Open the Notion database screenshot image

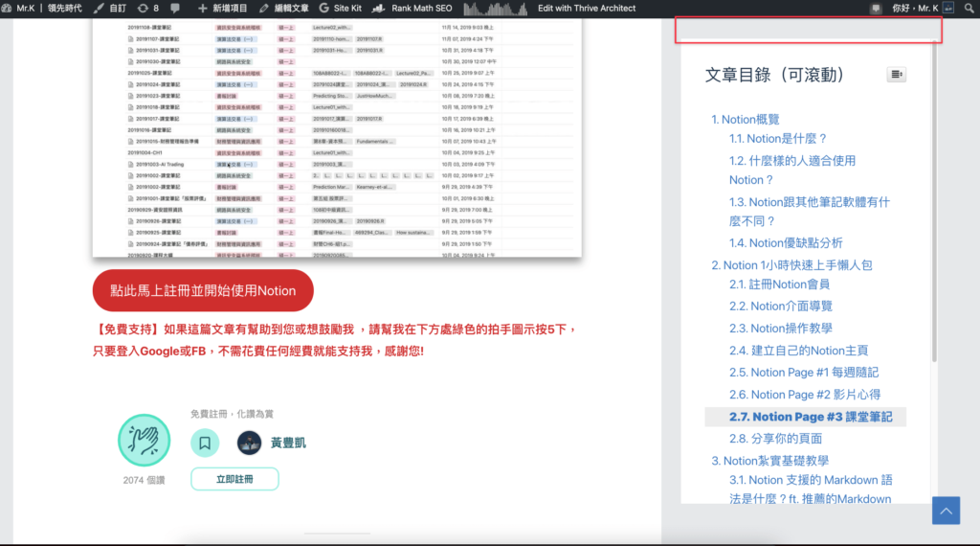click(x=337, y=138)
